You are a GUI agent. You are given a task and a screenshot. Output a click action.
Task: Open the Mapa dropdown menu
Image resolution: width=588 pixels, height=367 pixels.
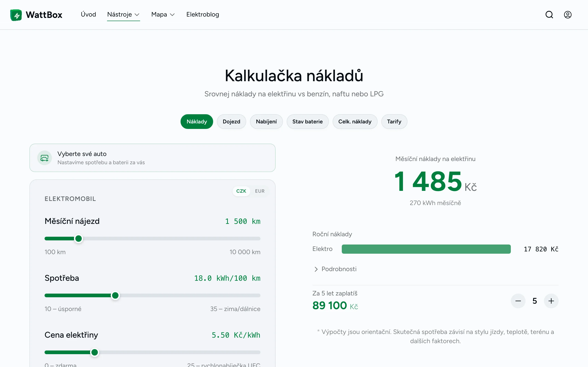pos(163,14)
